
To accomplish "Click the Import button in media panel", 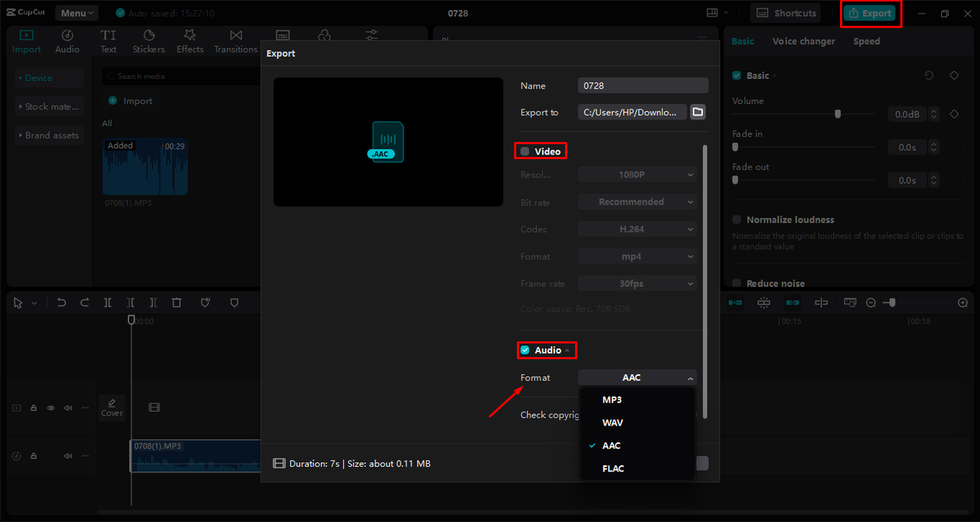I will [x=130, y=100].
